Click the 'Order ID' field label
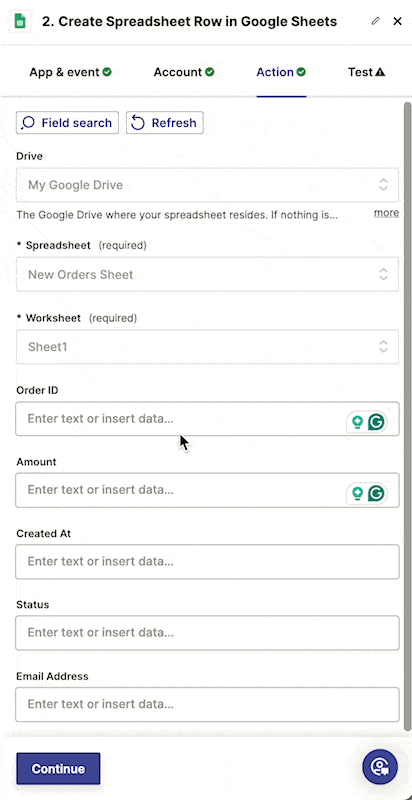 [37, 390]
